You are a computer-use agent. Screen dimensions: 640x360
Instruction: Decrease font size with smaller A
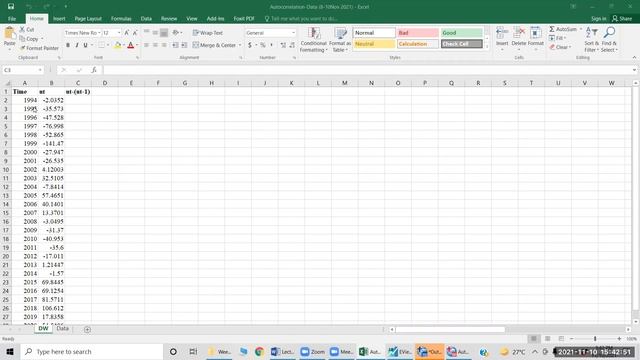tap(135, 33)
